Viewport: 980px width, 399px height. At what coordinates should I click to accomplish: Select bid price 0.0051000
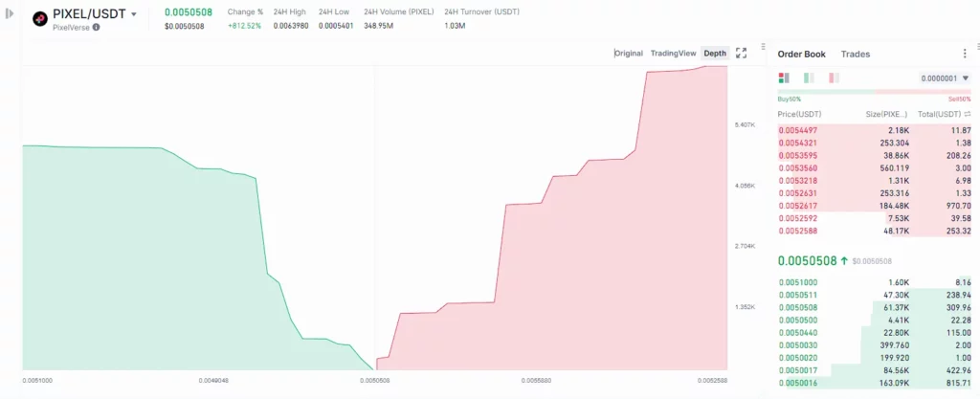pos(798,282)
